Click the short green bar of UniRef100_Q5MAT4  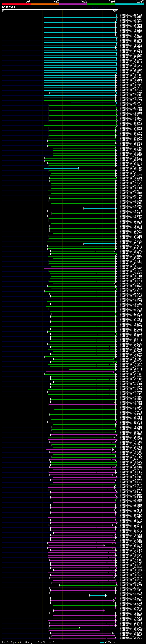[x=93, y=369]
